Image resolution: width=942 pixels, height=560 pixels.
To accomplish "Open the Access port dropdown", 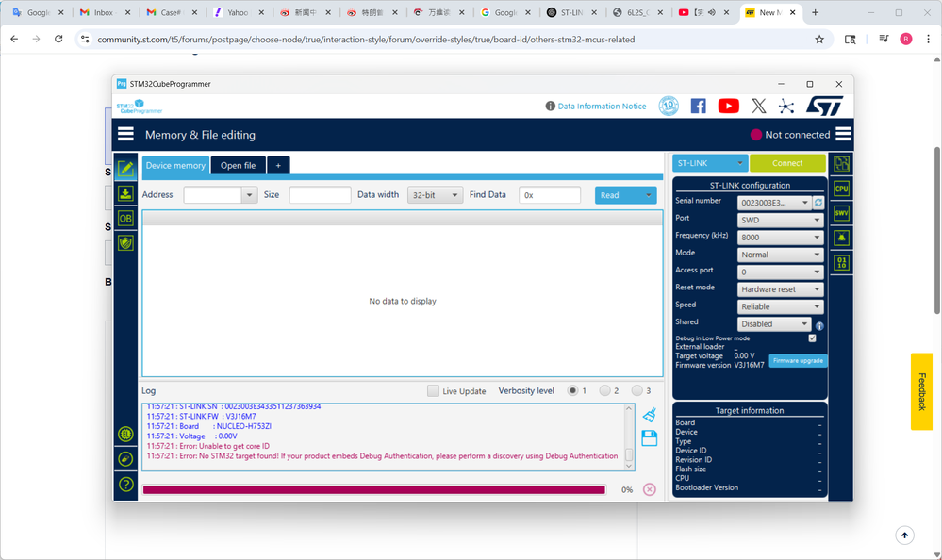I will [781, 272].
